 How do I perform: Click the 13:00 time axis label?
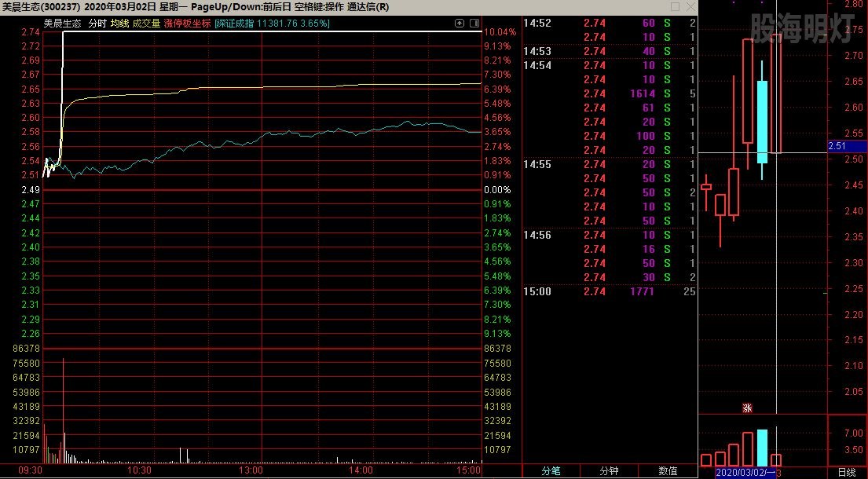coord(251,470)
